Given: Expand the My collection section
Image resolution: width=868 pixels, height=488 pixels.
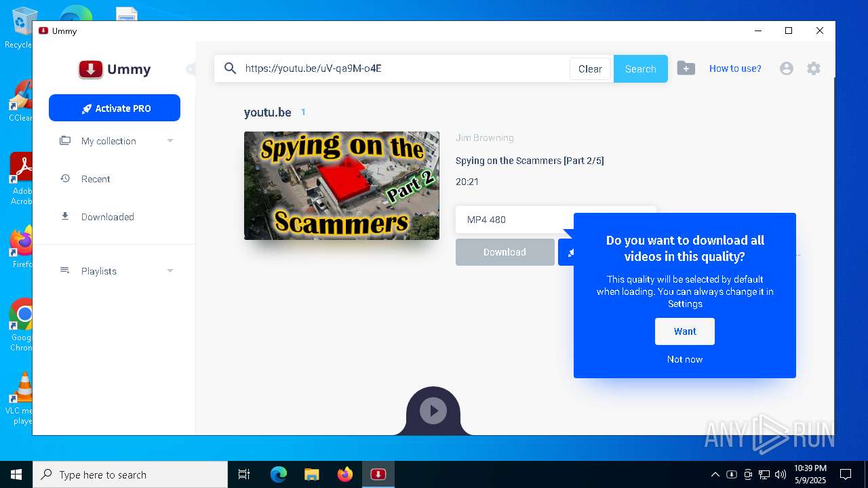Looking at the screenshot, I should [x=170, y=141].
